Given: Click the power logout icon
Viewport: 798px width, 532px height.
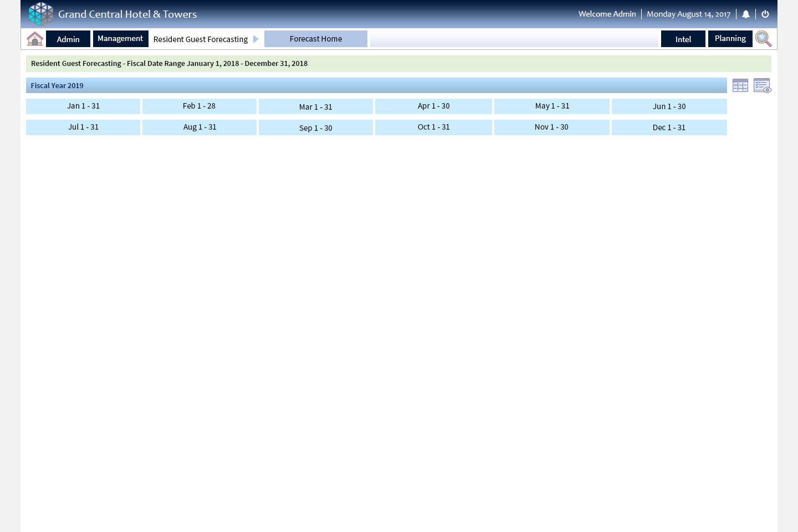Looking at the screenshot, I should click(x=765, y=14).
